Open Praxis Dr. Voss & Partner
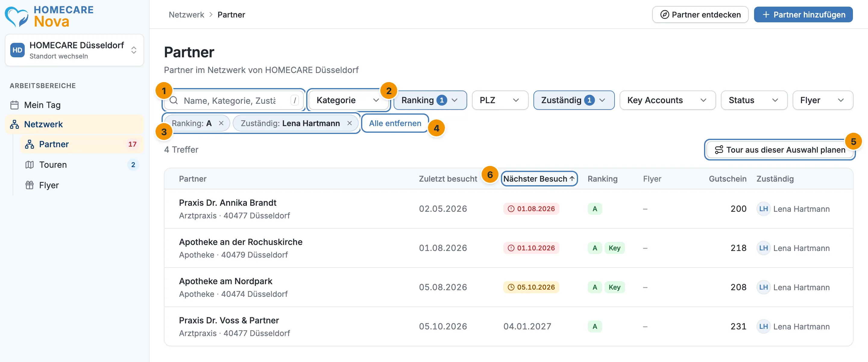Viewport: 868px width, 362px height. pos(508,326)
